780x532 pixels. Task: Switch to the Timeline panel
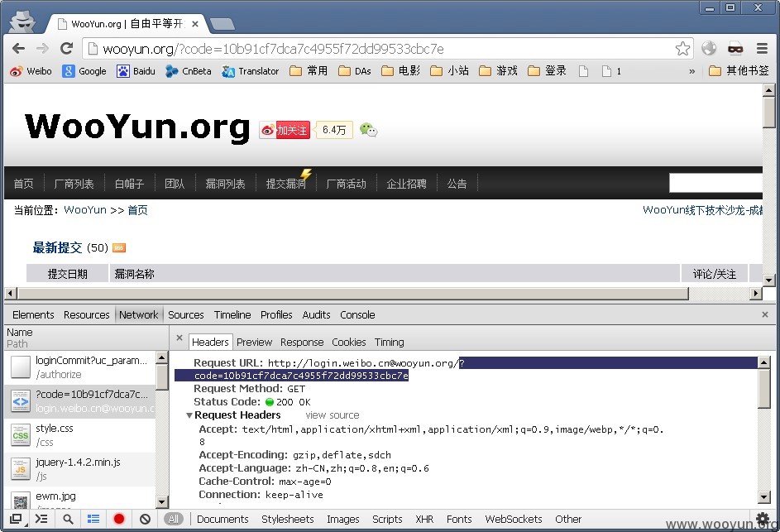coord(232,315)
